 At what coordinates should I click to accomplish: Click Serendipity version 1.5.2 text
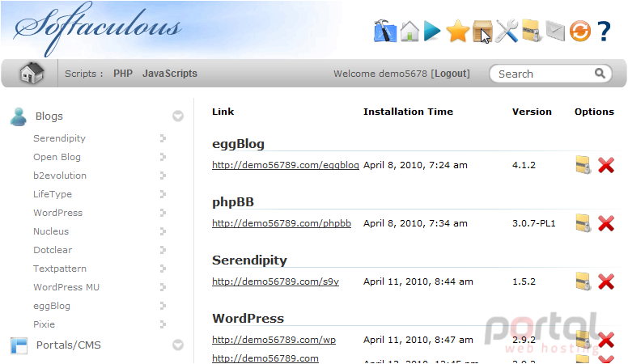(524, 281)
